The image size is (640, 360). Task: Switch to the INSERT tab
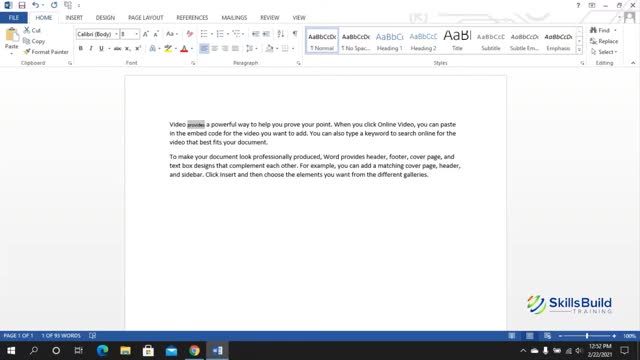coord(74,18)
